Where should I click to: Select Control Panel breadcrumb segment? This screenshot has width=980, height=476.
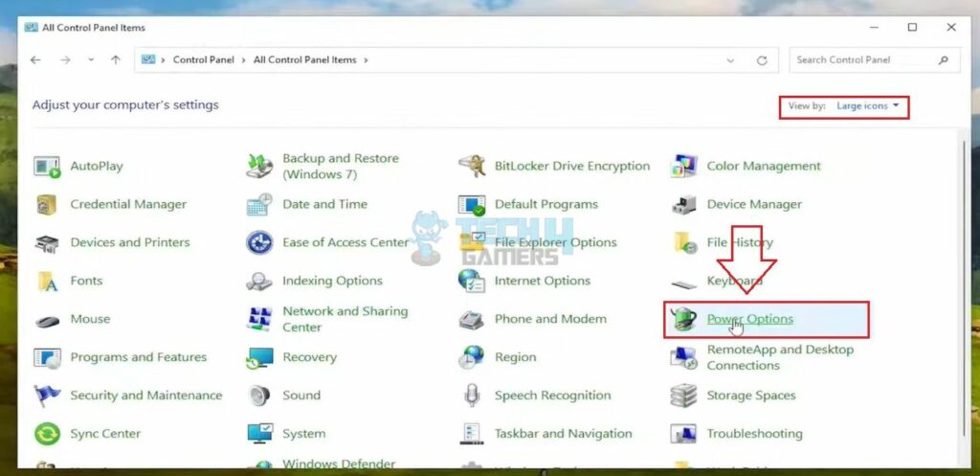tap(203, 60)
